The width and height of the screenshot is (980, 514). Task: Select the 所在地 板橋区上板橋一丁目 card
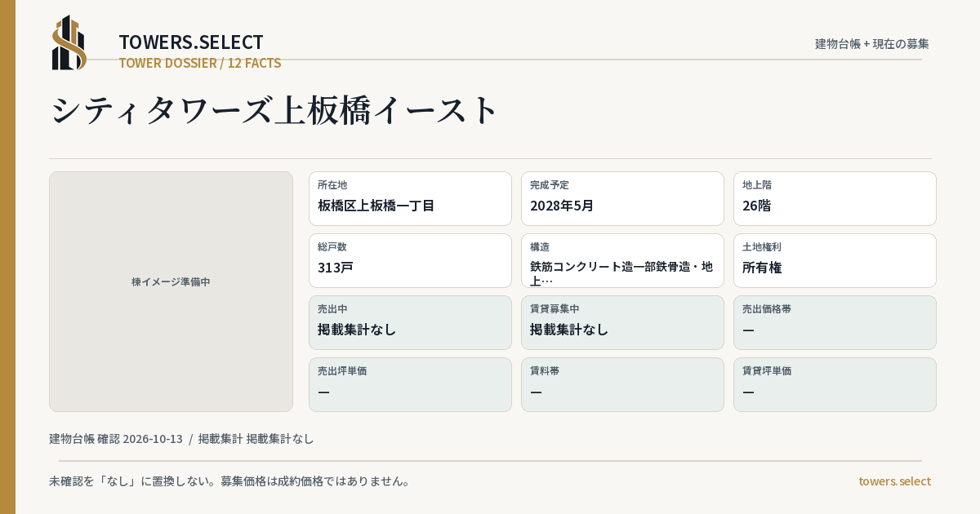(x=410, y=198)
